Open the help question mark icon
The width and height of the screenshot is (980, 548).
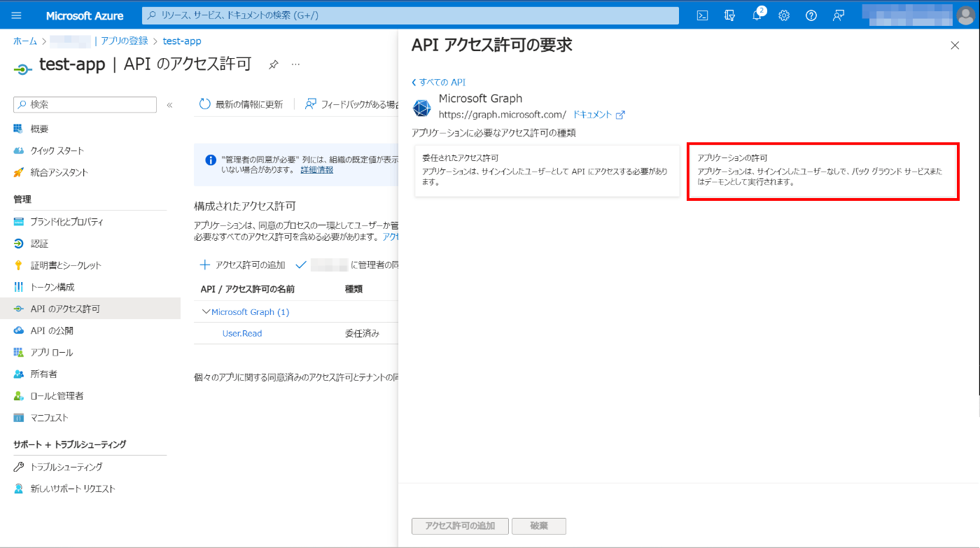(x=811, y=15)
